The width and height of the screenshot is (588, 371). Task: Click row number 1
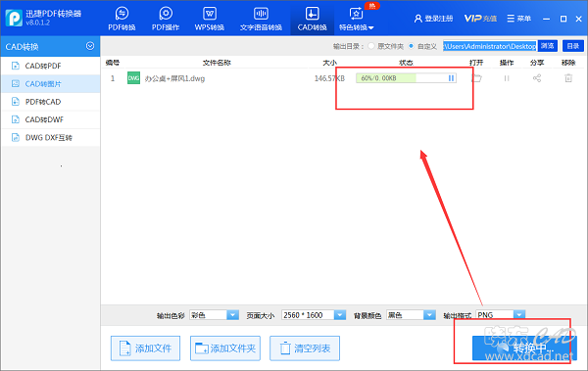pyautogui.click(x=113, y=78)
